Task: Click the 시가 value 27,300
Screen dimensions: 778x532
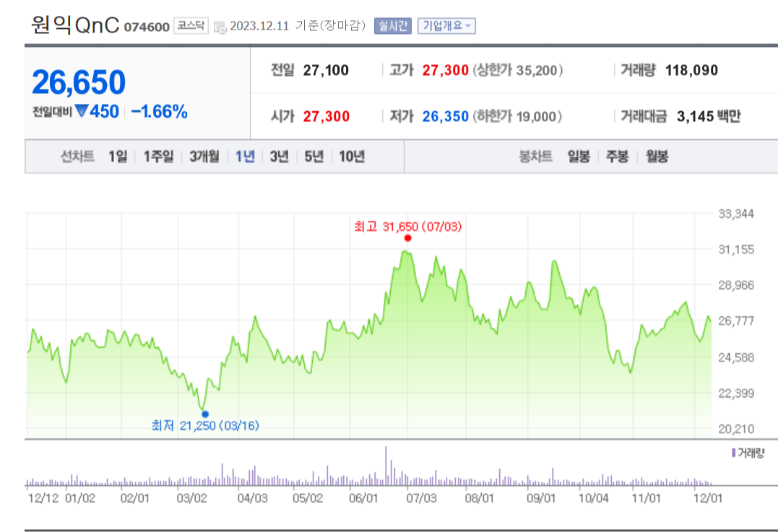Action: click(327, 116)
